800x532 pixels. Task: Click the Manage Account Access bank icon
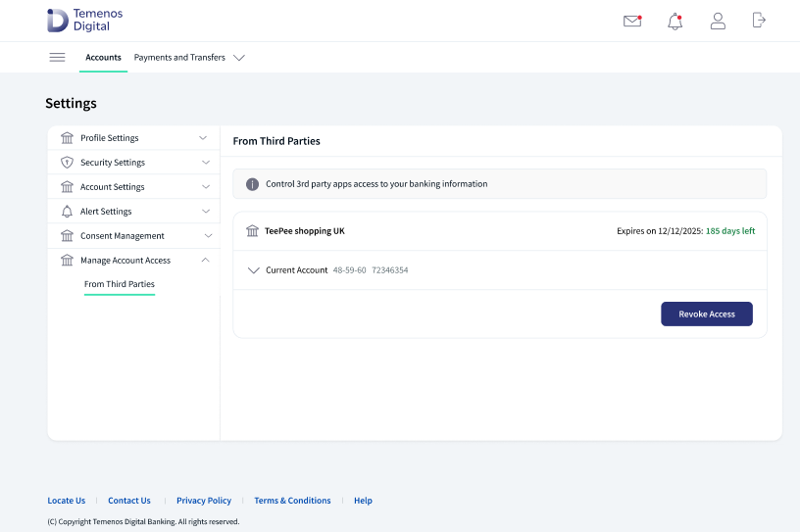[x=67, y=261]
